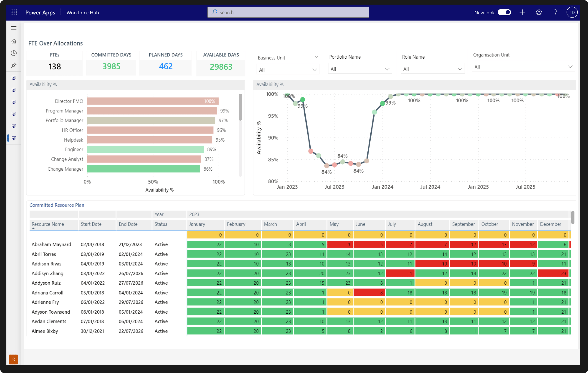Toggle the New look switch
The width and height of the screenshot is (588, 373).
click(504, 12)
